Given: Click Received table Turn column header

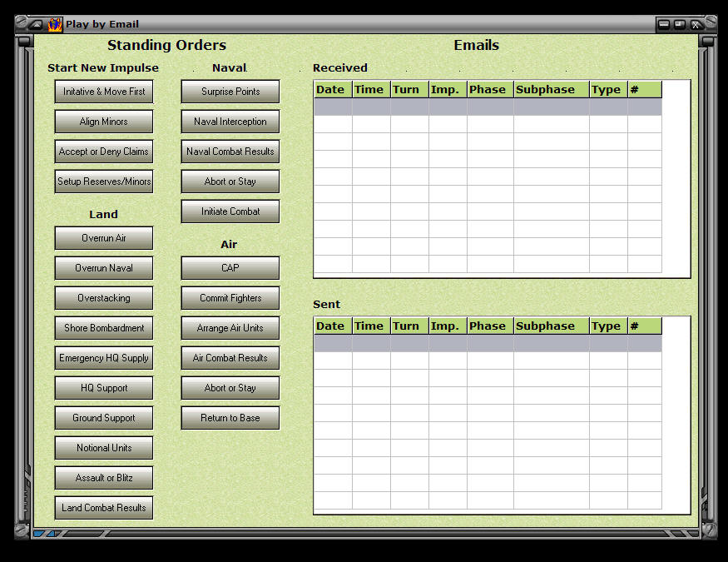Looking at the screenshot, I should pos(409,90).
